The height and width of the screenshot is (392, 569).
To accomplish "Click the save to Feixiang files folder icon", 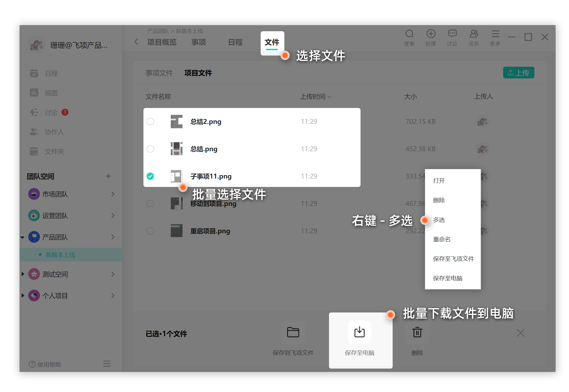I will click(293, 332).
